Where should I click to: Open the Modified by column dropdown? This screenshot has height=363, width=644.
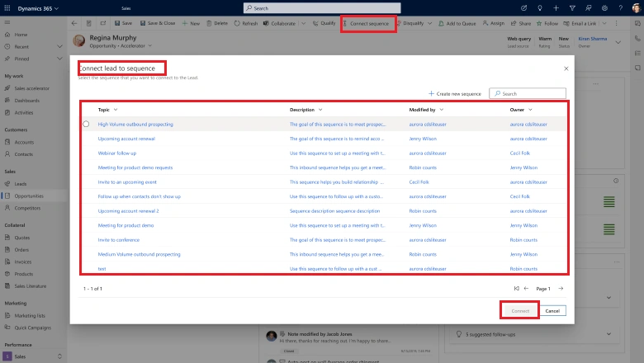442,110
